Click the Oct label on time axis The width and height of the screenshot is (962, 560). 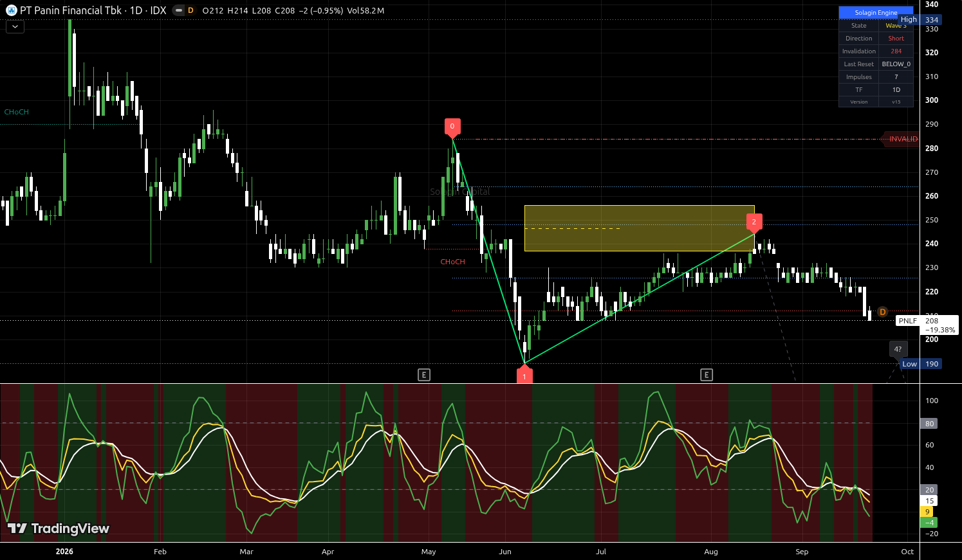(907, 552)
